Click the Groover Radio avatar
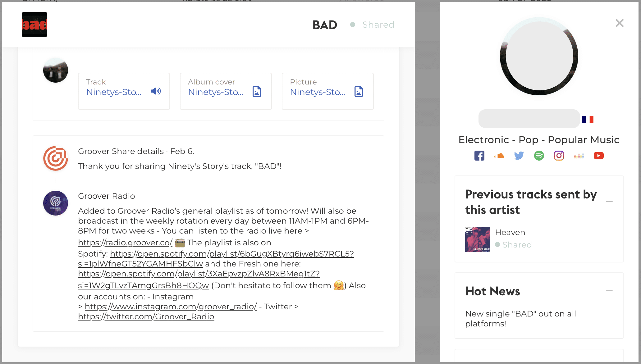Image resolution: width=641 pixels, height=364 pixels. pyautogui.click(x=56, y=203)
